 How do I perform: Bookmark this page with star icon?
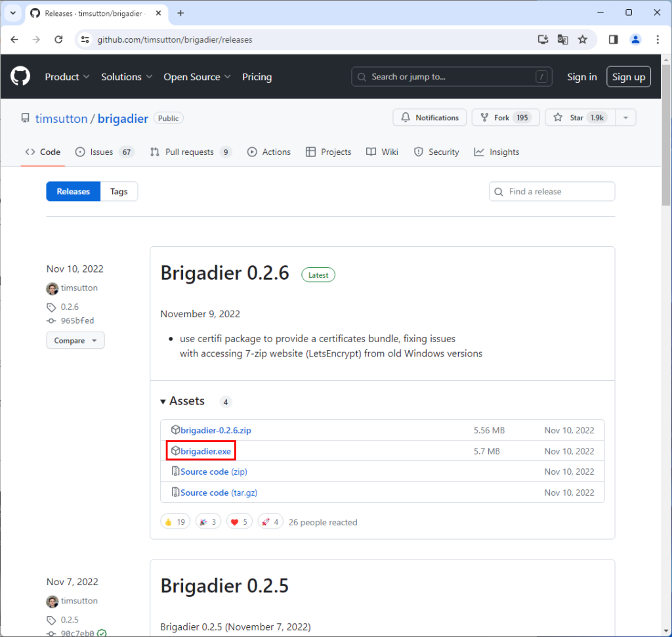point(582,39)
